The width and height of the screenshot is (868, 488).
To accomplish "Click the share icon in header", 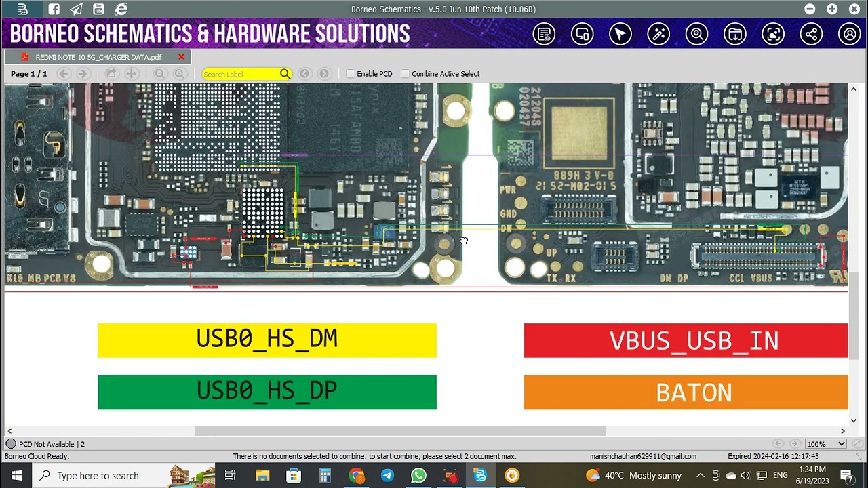I will 811,34.
